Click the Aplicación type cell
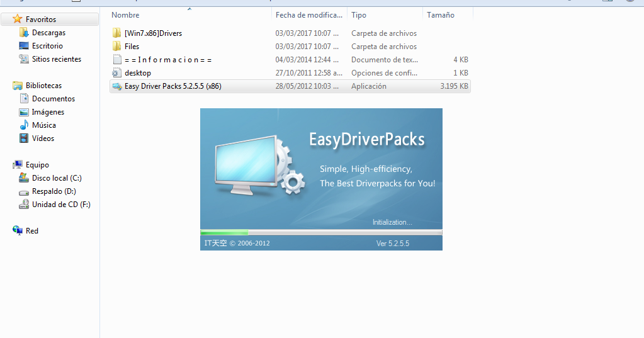 tap(368, 86)
